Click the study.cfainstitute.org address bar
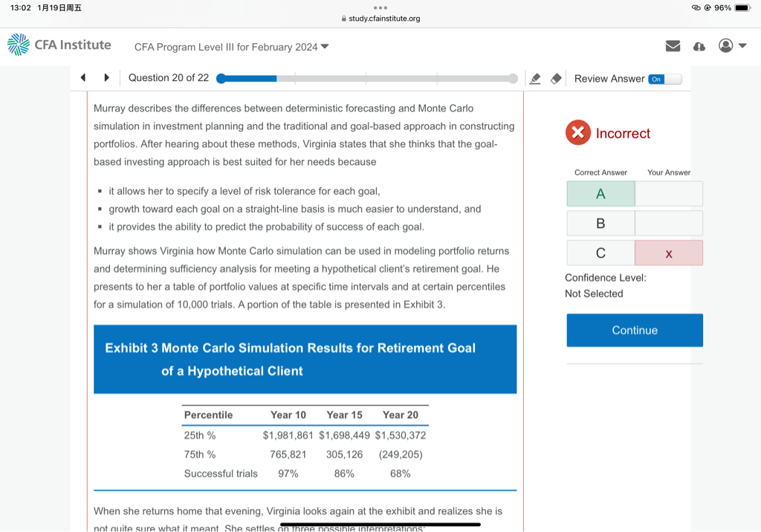Screen dimensions: 761x532 pyautogui.click(x=380, y=19)
